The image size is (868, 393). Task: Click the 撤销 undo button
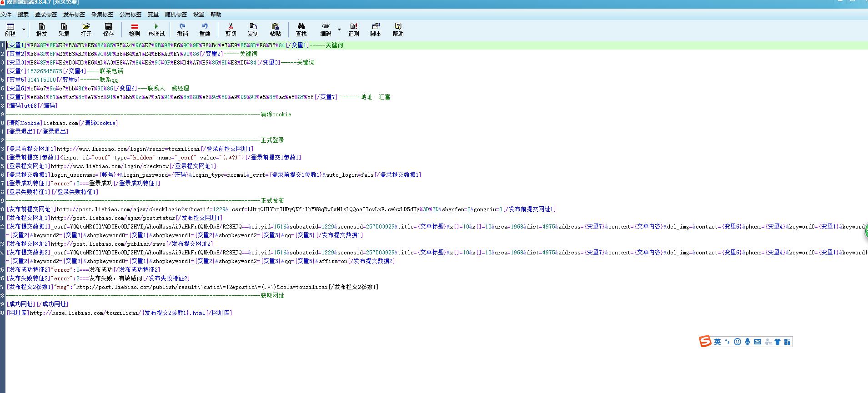182,30
